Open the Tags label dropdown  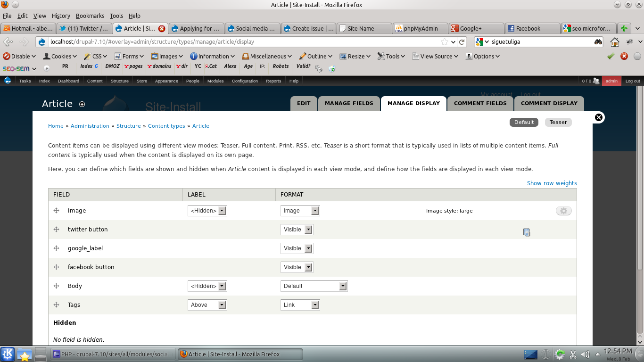(x=207, y=305)
